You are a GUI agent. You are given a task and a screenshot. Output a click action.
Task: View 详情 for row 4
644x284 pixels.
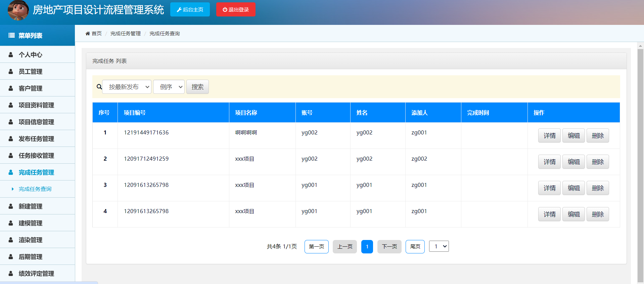549,214
